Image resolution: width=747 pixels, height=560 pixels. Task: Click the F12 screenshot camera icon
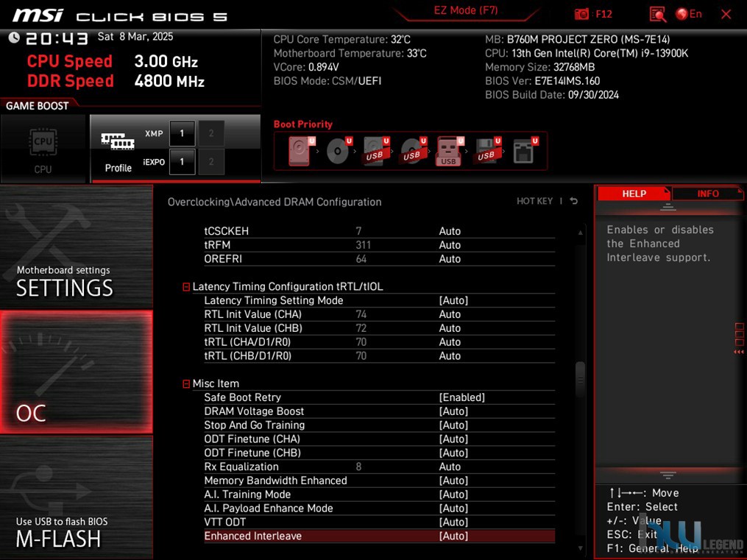[581, 14]
